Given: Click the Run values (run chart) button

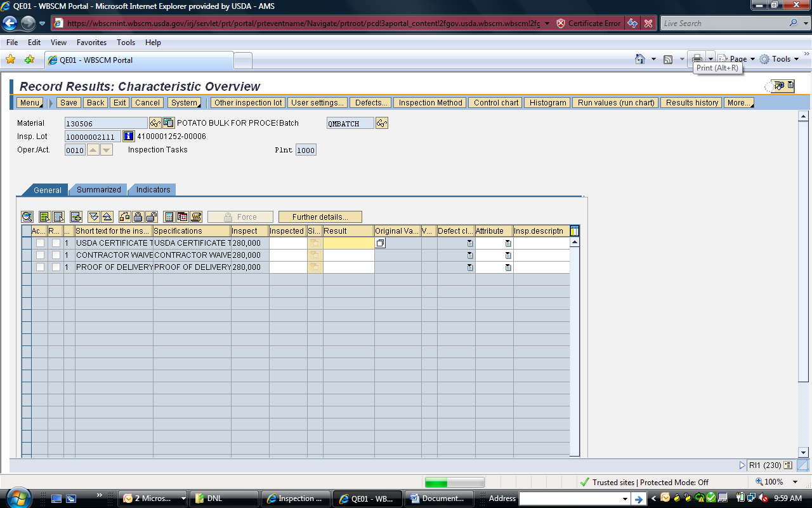Looking at the screenshot, I should (x=616, y=103).
